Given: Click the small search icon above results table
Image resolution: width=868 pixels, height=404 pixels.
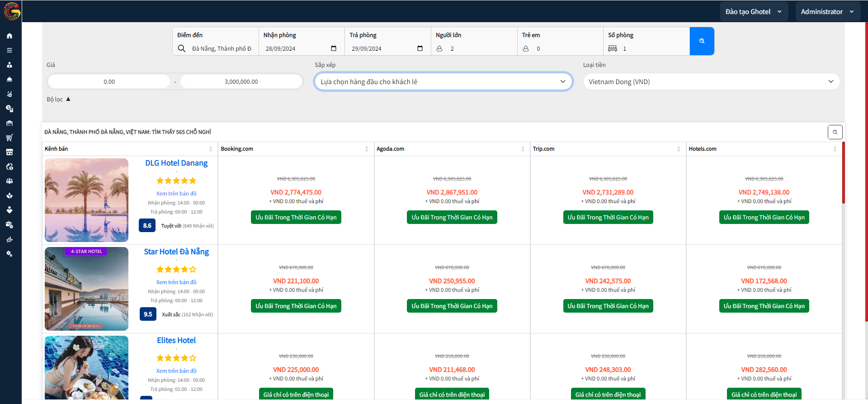Looking at the screenshot, I should [835, 132].
